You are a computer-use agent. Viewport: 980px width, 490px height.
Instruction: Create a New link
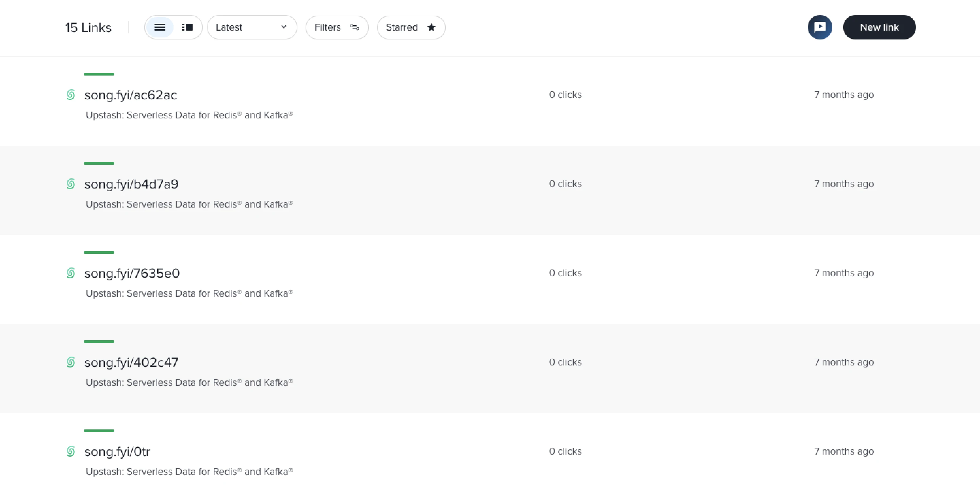coord(879,27)
